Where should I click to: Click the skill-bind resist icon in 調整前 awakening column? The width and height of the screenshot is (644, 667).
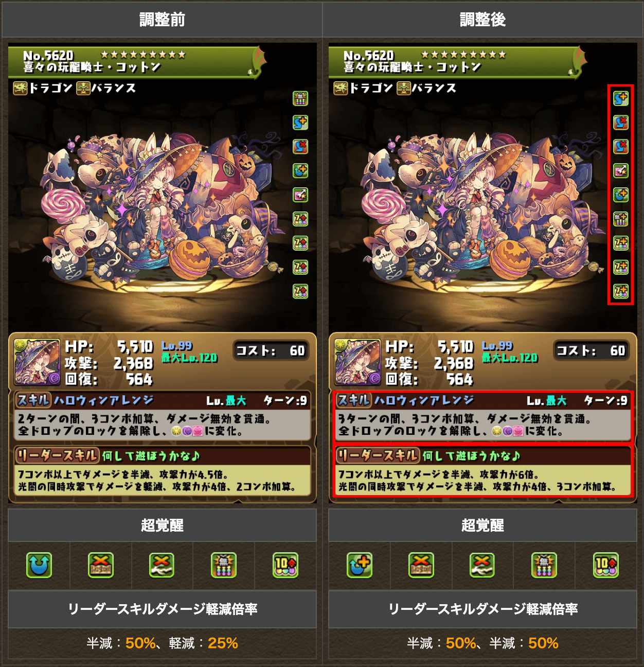[300, 147]
